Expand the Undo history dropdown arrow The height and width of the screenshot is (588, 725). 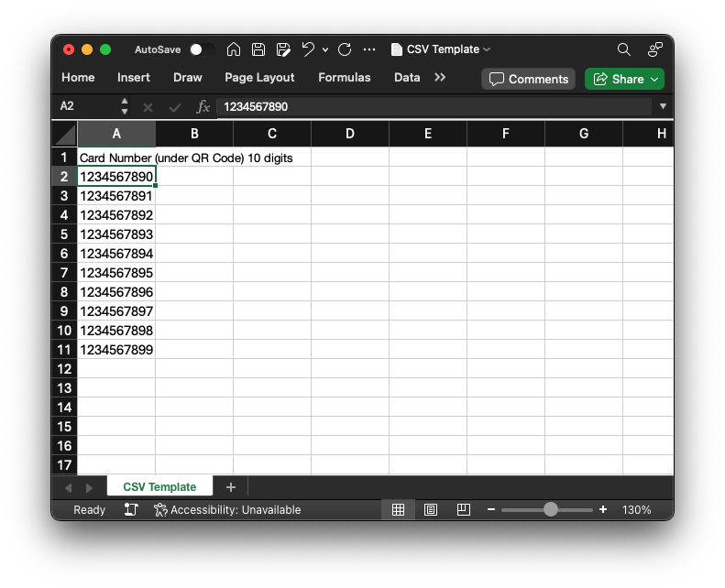(x=325, y=49)
